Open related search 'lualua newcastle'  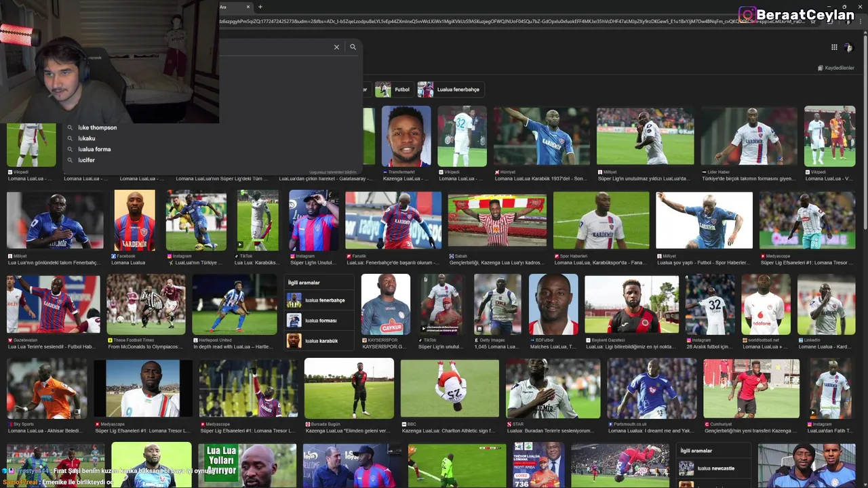(714, 468)
